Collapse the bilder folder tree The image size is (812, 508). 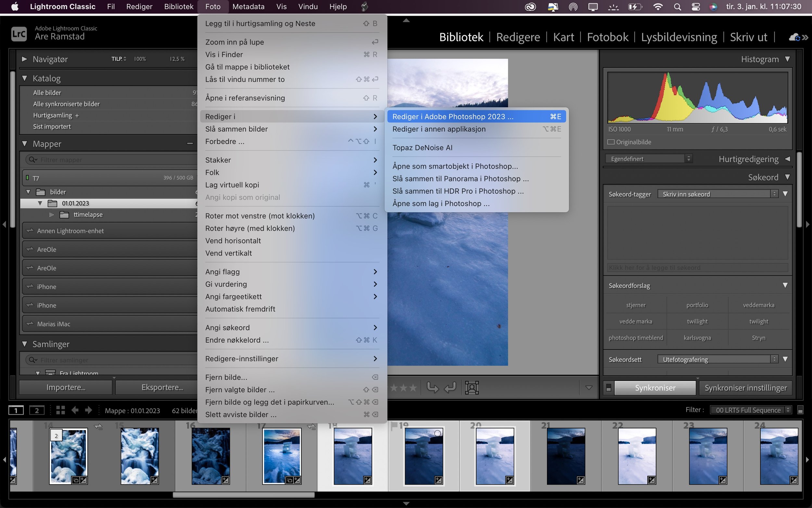click(28, 192)
